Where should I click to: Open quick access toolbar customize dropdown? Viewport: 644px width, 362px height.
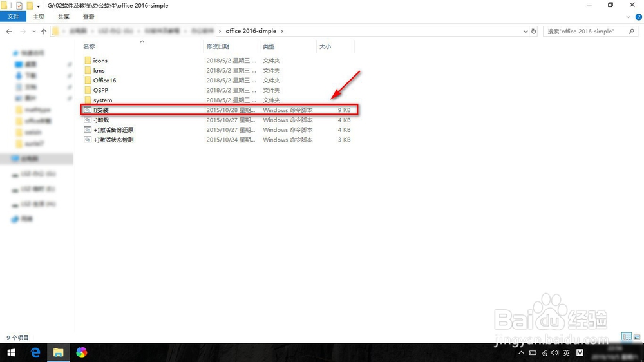38,6
